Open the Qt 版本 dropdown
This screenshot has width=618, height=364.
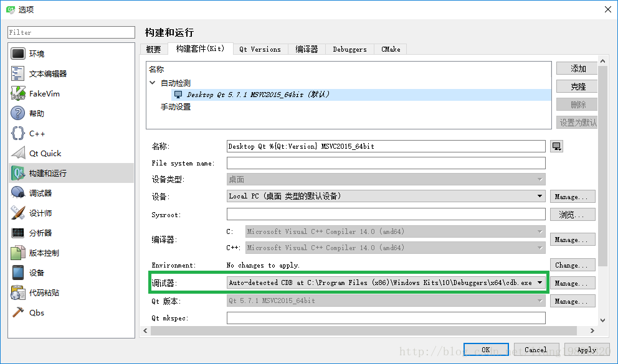pos(386,301)
